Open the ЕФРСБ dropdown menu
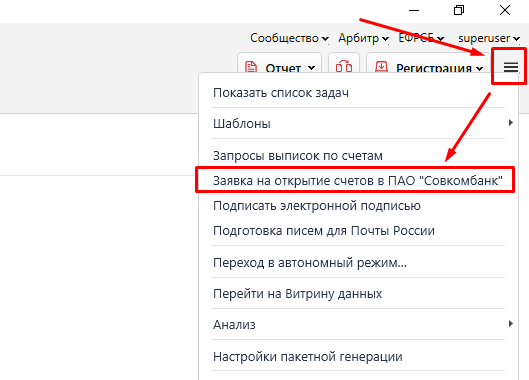 (421, 38)
